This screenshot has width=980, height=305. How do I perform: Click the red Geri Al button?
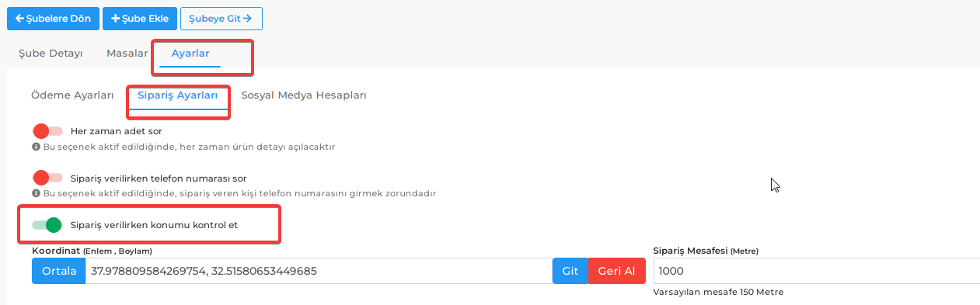pyautogui.click(x=617, y=271)
